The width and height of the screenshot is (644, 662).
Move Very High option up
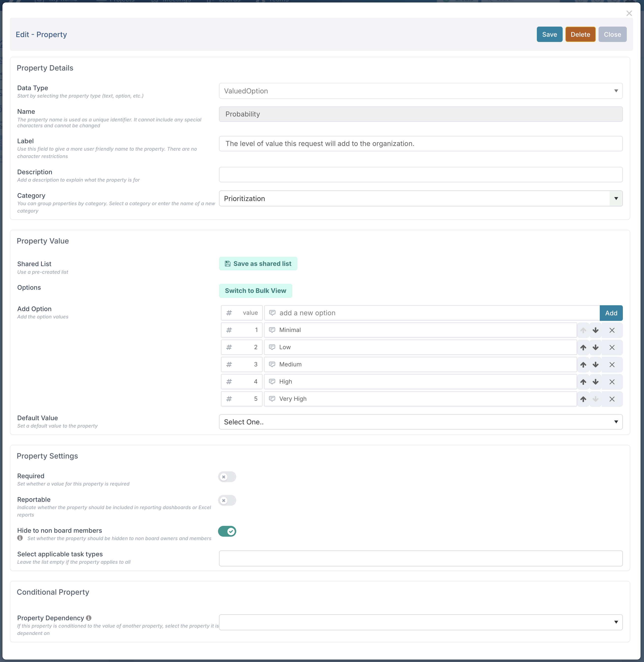pos(583,399)
